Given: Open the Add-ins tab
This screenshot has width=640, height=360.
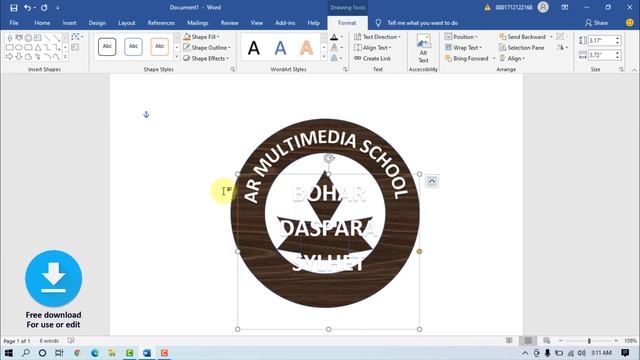Looking at the screenshot, I should pos(285,23).
